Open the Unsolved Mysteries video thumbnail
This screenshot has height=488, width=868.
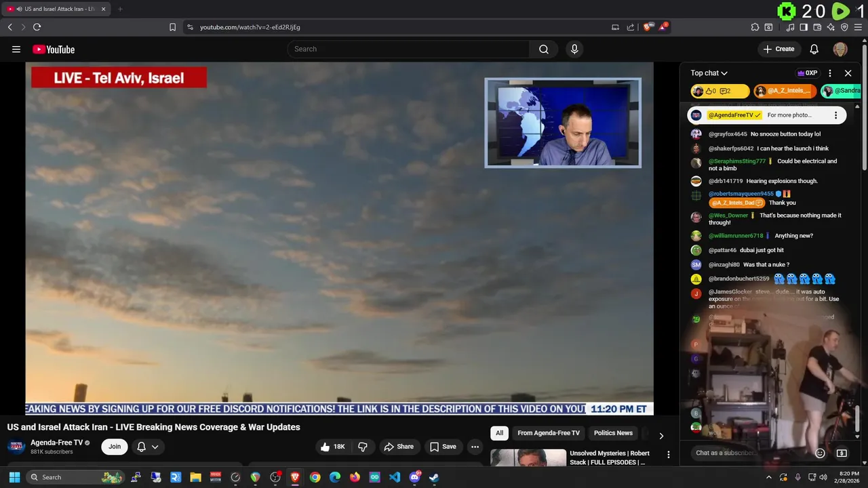point(528,457)
